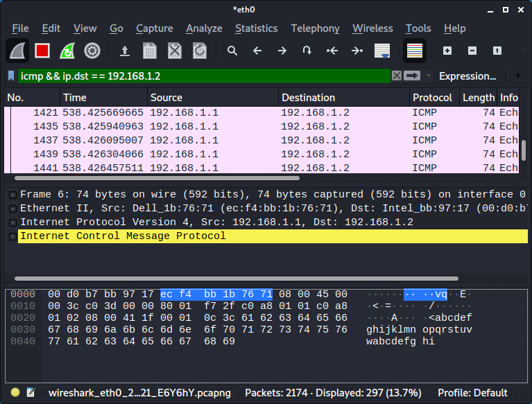This screenshot has height=404, width=532.
Task: Select packet number 1437 row
Action: (x=261, y=140)
